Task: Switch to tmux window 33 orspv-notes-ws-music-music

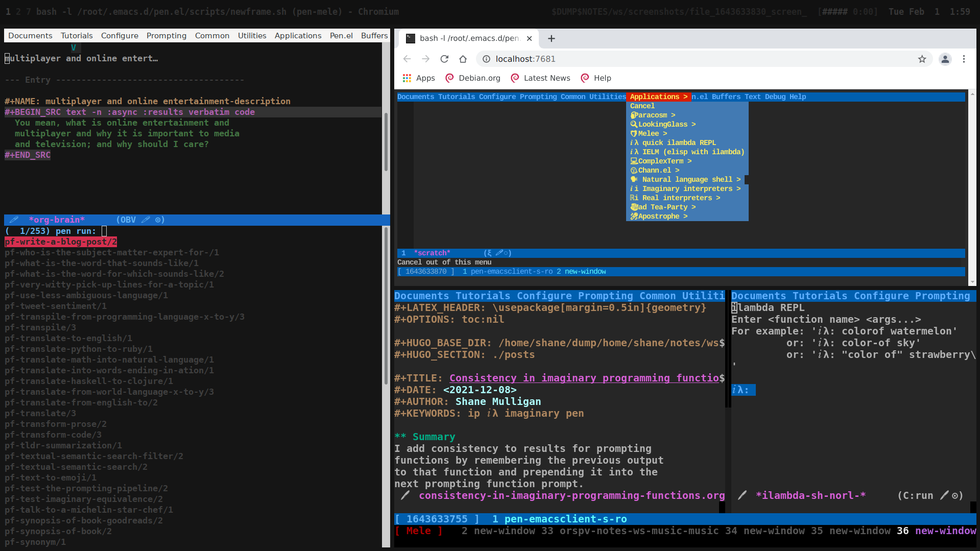Action: pos(630,531)
